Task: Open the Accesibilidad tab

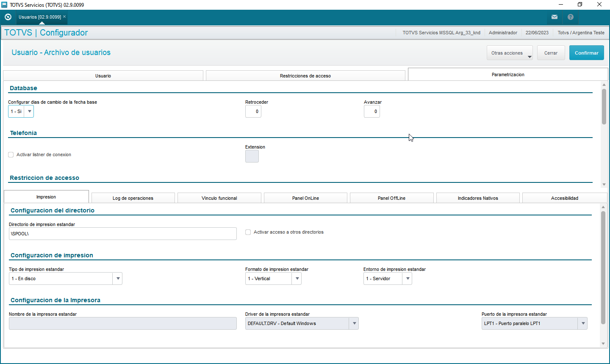Action: click(565, 198)
